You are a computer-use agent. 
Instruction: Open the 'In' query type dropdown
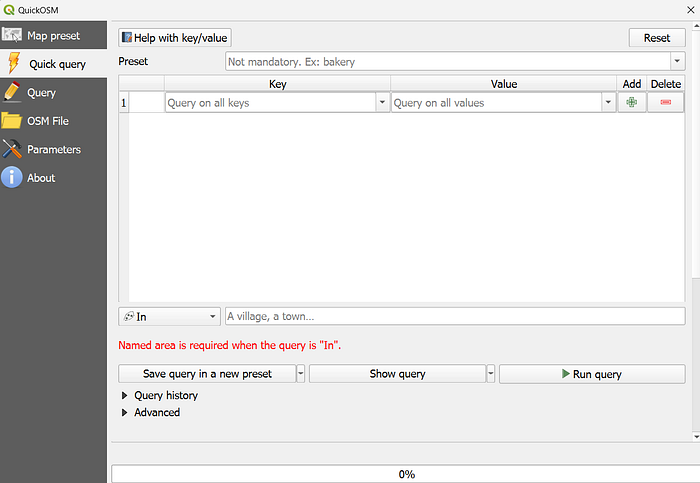[169, 316]
